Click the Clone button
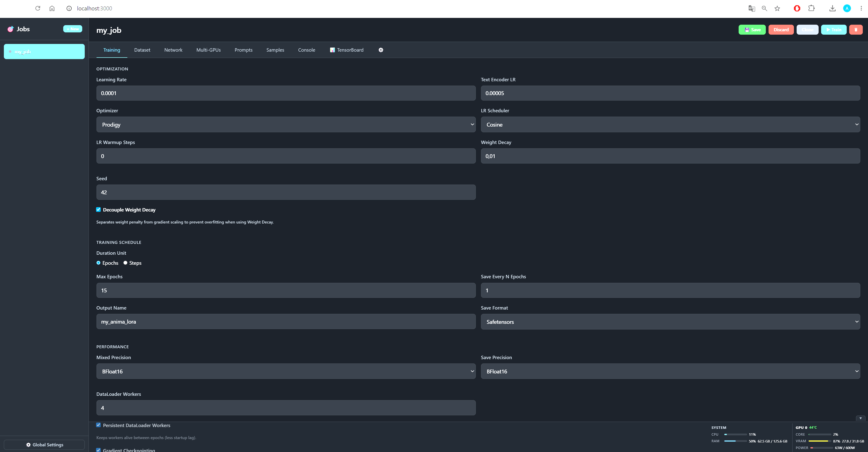This screenshot has width=868, height=452. [x=807, y=30]
